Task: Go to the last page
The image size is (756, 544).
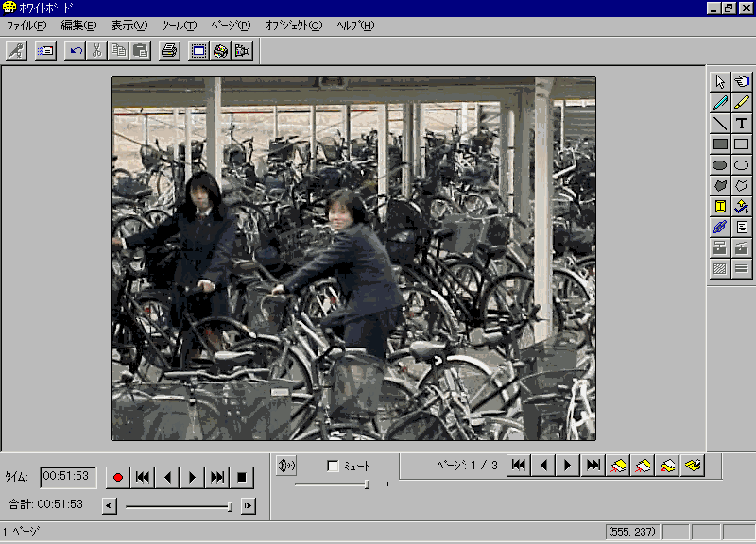Action: pyautogui.click(x=593, y=465)
